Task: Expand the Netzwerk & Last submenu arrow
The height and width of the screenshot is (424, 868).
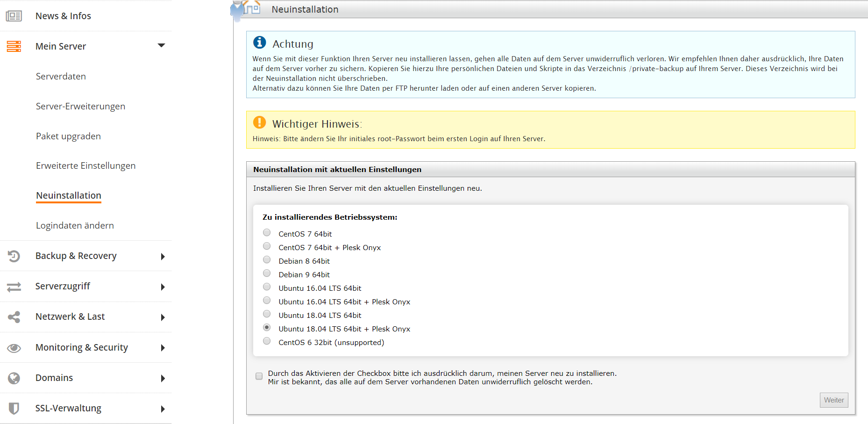Action: (163, 317)
